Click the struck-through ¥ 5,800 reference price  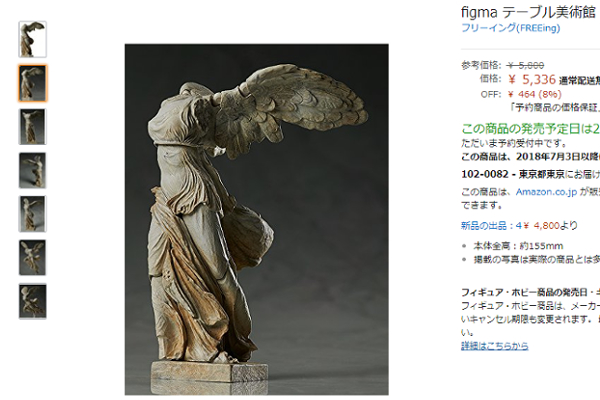point(526,65)
